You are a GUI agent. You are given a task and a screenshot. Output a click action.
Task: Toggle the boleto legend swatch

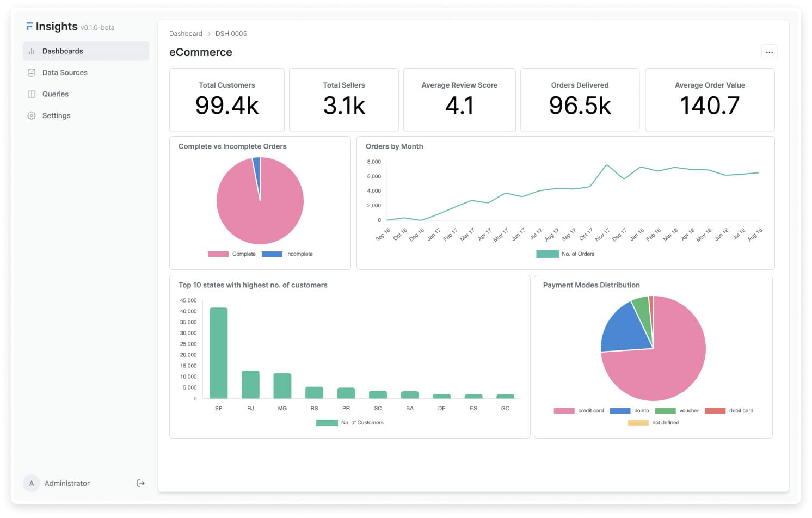620,411
